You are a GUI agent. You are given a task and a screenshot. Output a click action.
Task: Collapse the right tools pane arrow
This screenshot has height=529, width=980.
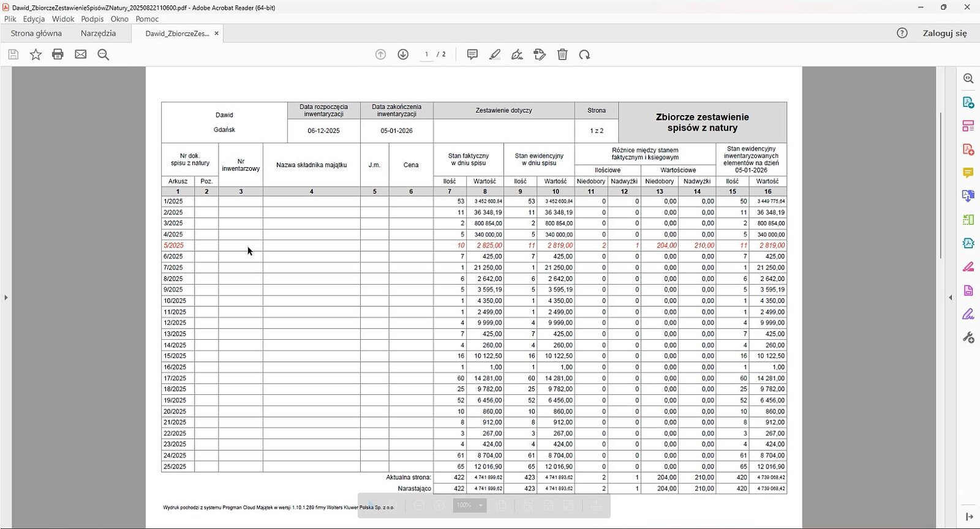[951, 298]
